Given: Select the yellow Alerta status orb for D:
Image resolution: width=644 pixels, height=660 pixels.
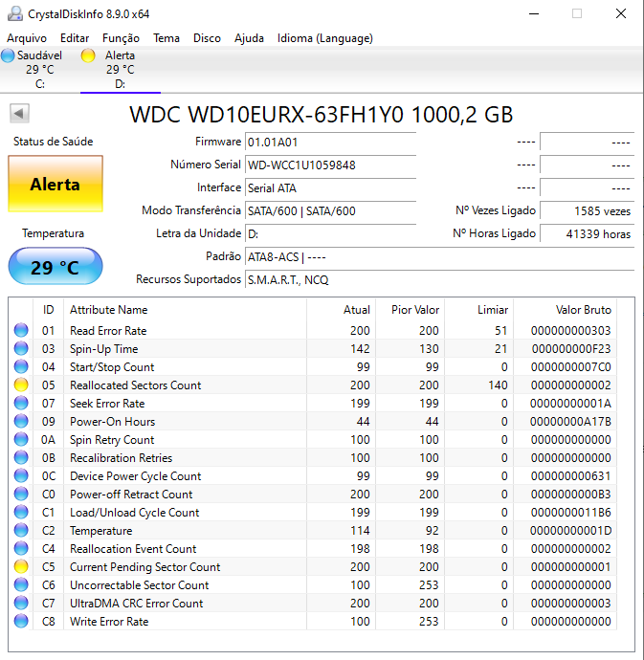Looking at the screenshot, I should coord(88,55).
